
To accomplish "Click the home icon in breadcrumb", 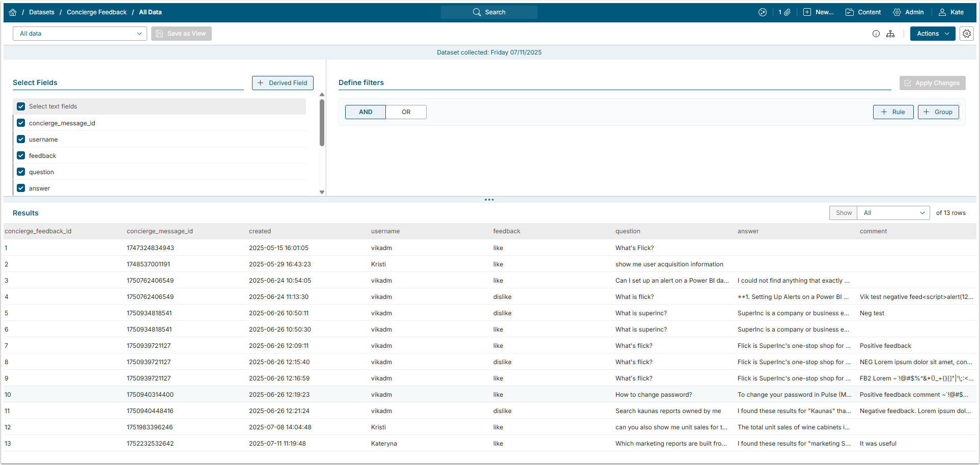I will tap(13, 12).
